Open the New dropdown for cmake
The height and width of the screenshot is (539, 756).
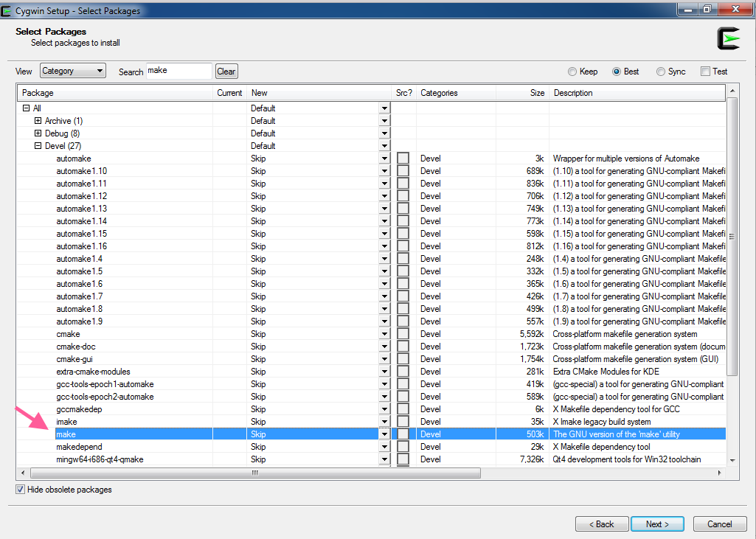(384, 333)
